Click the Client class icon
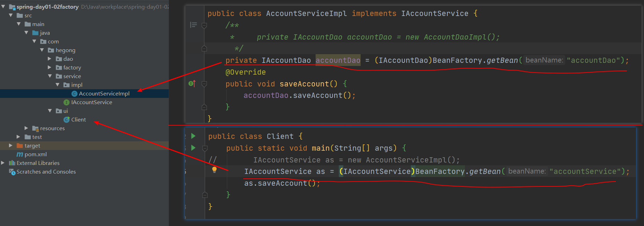Viewport: 644px width, 226px height. coord(67,120)
